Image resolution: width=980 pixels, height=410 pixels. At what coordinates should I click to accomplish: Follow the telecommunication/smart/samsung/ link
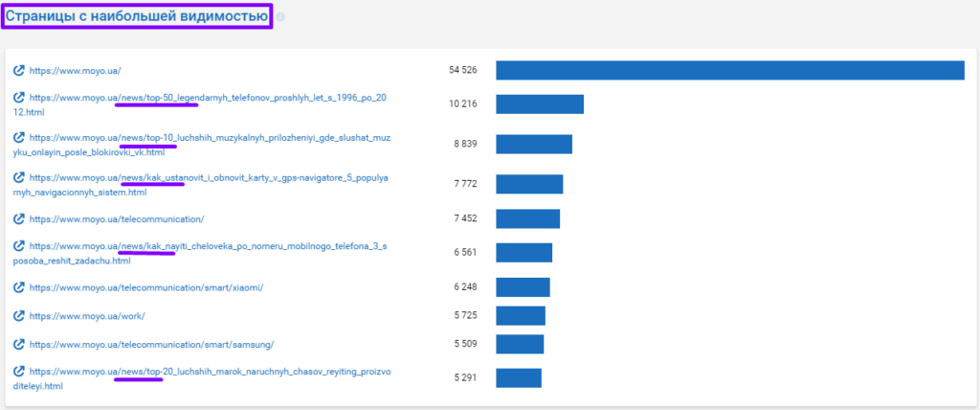(x=151, y=345)
